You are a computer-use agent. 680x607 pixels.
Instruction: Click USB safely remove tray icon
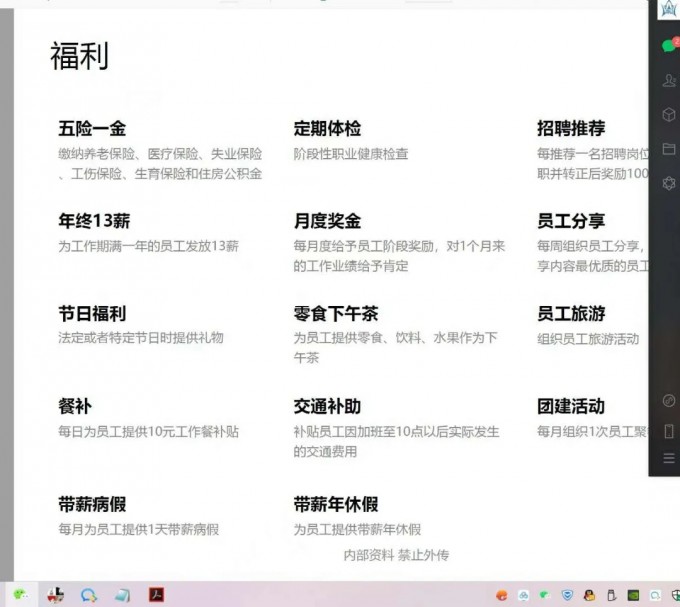point(611,595)
